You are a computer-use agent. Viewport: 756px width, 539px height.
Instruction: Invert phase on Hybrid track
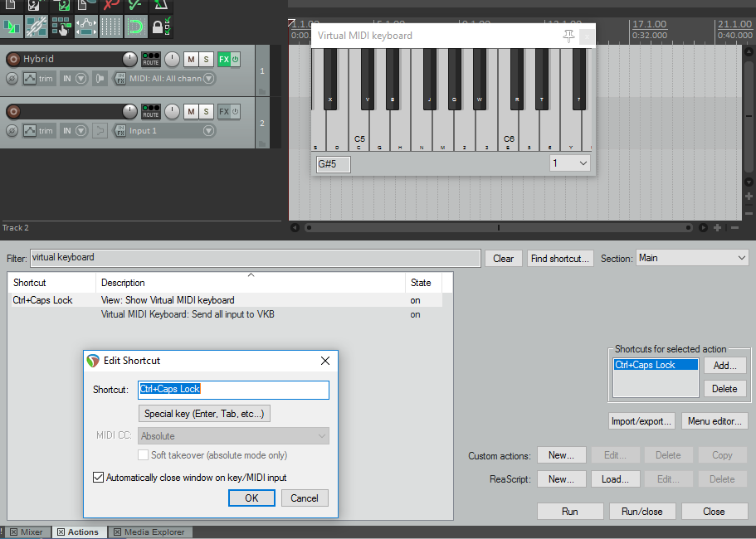(x=12, y=79)
